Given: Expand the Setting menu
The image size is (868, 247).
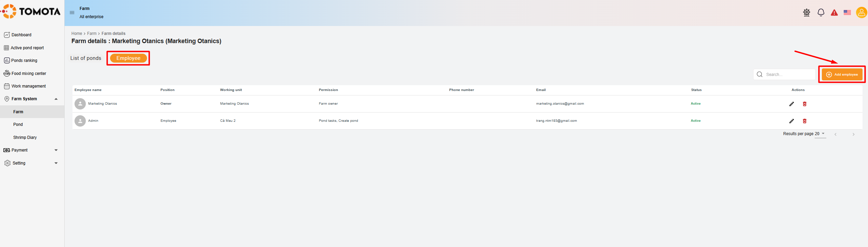Looking at the screenshot, I should tap(56, 163).
